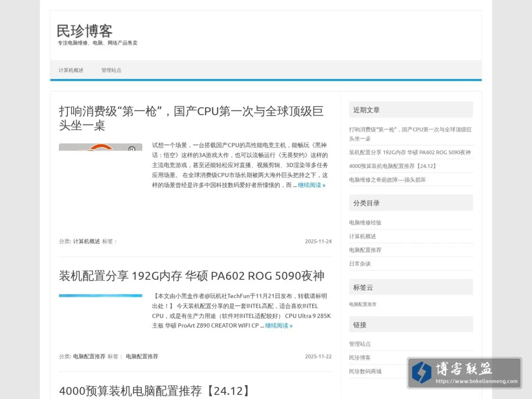The height and width of the screenshot is (399, 532).
Task: Open the 计算机概述 category in the sidebar
Action: [x=363, y=236]
